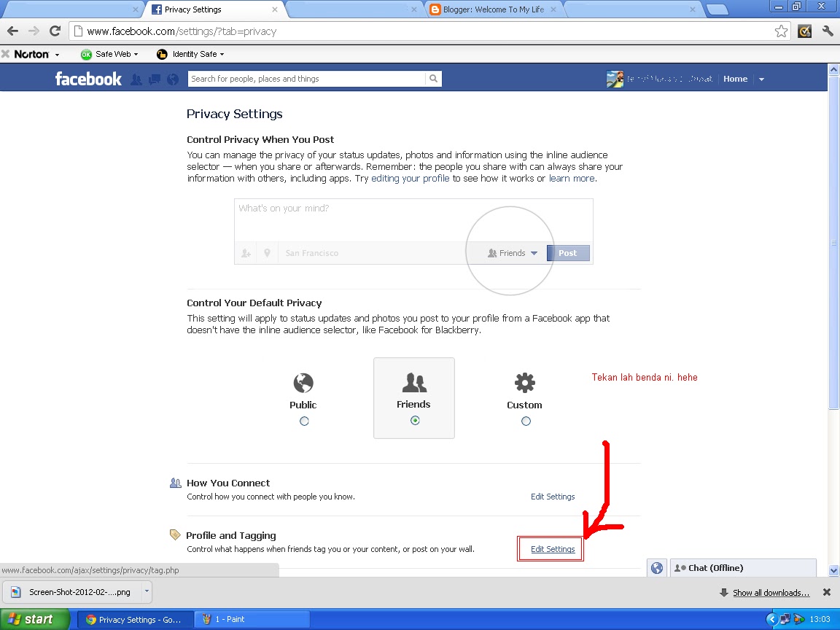Click the How You Connect people icon

[x=175, y=483]
